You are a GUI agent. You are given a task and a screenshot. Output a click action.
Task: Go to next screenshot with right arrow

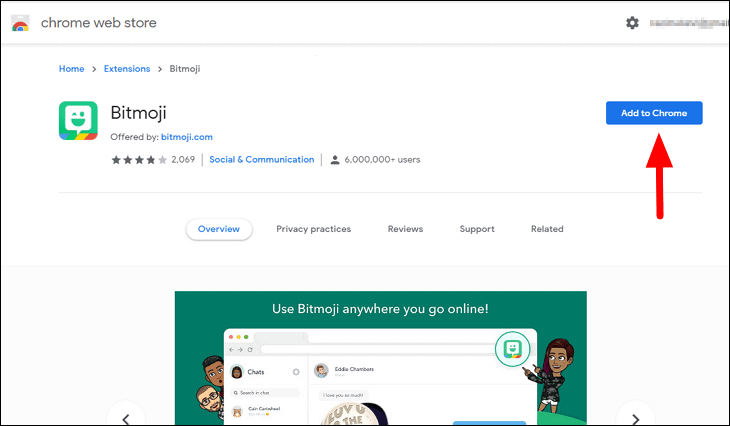point(635,418)
